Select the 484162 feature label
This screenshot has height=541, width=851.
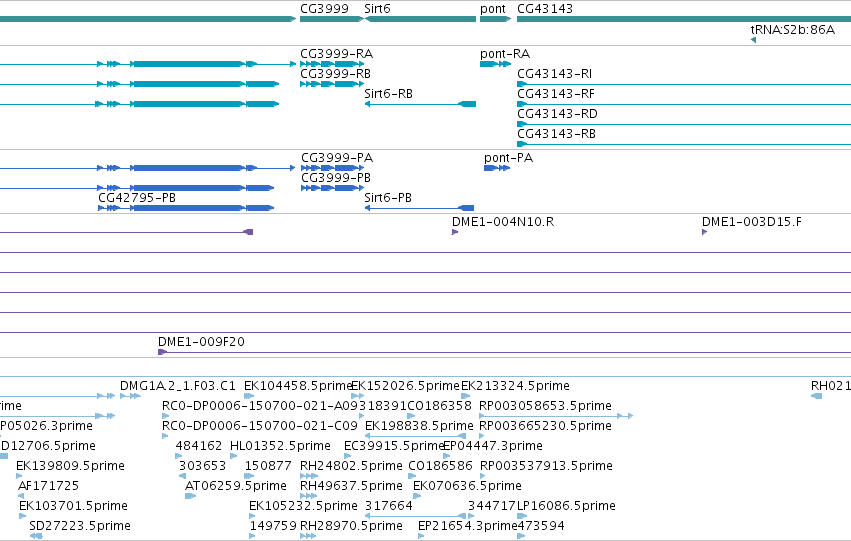(x=199, y=446)
